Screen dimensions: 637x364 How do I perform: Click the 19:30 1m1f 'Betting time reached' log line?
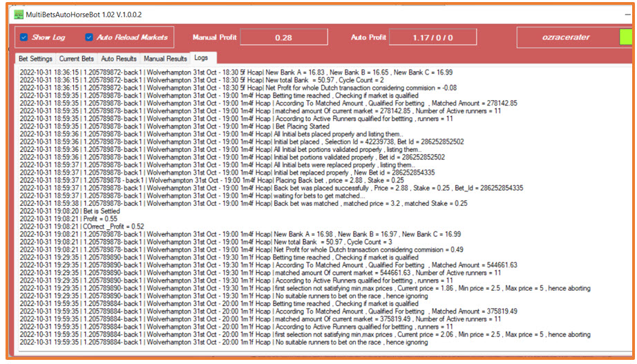tap(219, 257)
